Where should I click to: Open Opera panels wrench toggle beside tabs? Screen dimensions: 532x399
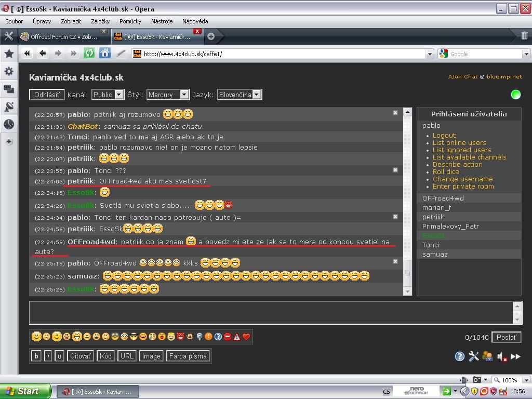pos(9,36)
